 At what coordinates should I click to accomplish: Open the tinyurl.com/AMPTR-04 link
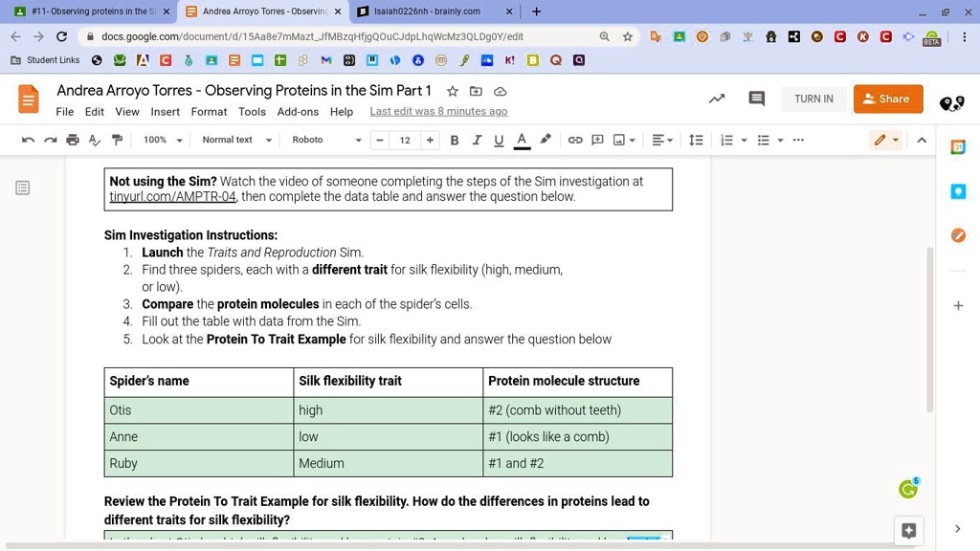172,196
